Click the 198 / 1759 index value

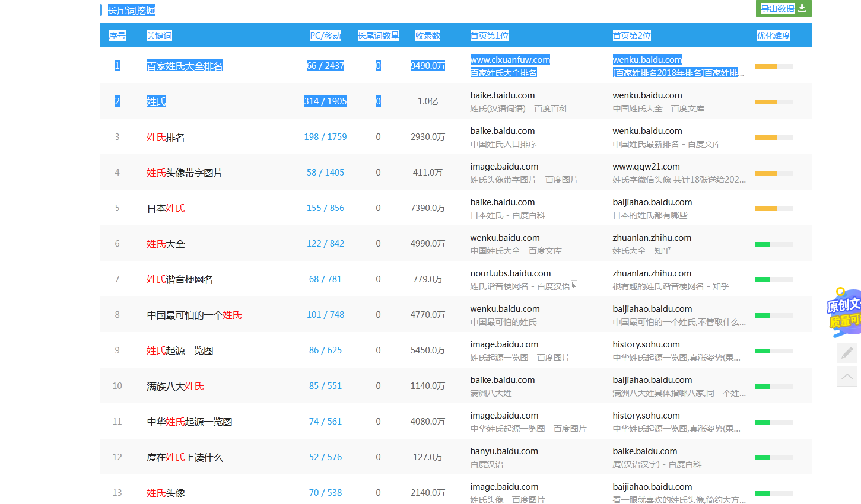(x=325, y=137)
